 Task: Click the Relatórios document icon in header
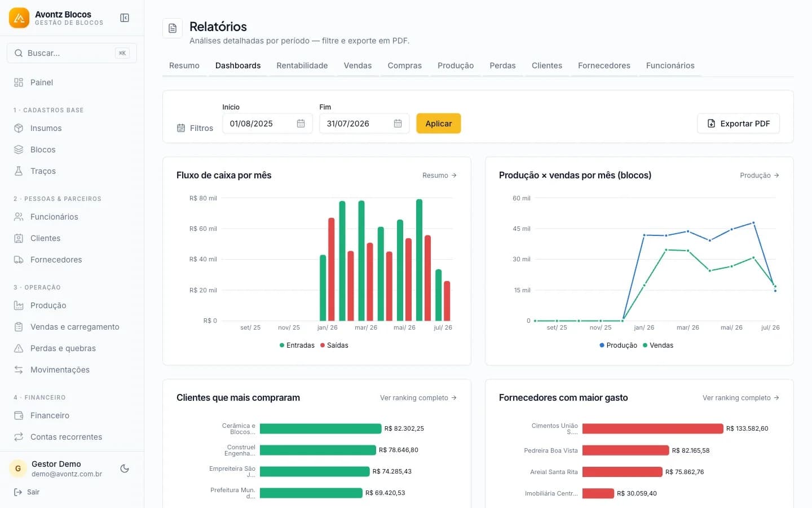point(173,28)
